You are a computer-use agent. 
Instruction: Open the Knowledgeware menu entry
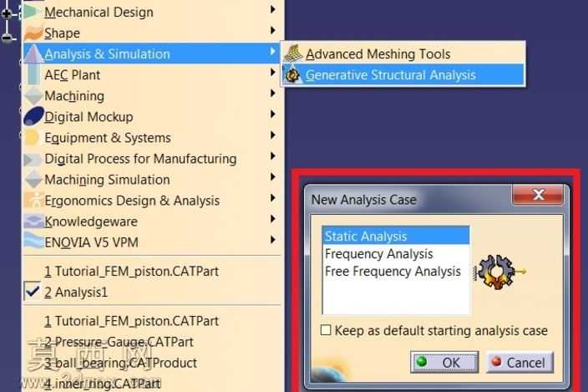152,221
